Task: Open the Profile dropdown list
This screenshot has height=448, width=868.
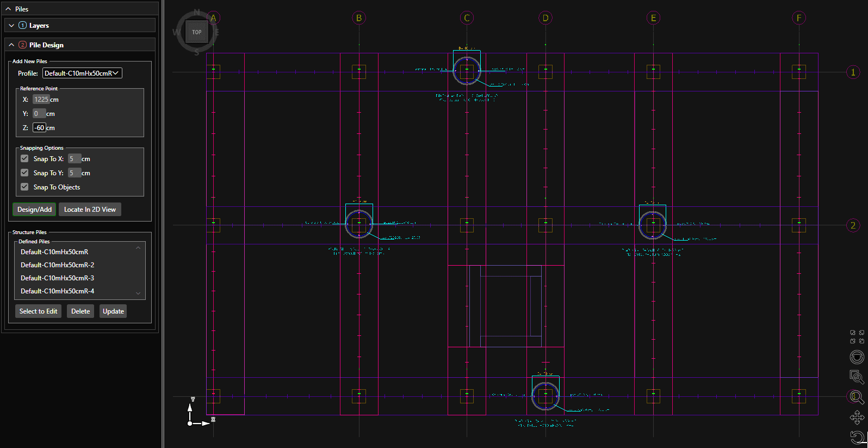Action: [82, 73]
